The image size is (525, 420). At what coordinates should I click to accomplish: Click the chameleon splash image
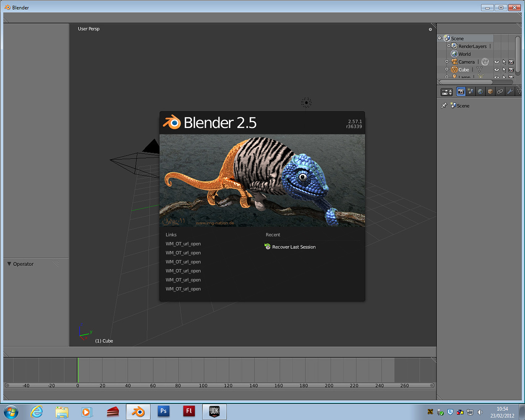(x=262, y=181)
